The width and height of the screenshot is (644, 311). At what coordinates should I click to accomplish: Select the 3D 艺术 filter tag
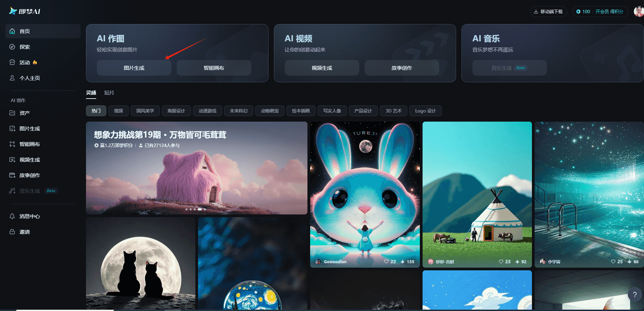394,111
